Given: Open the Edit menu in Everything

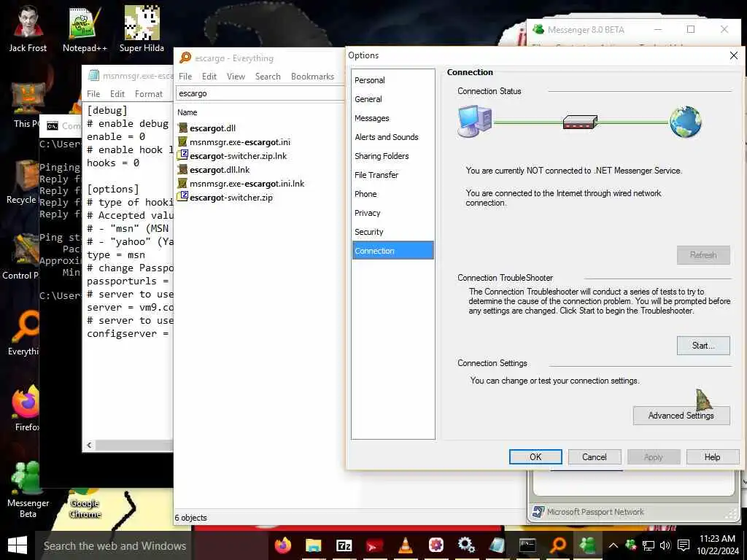Looking at the screenshot, I should pyautogui.click(x=209, y=77).
